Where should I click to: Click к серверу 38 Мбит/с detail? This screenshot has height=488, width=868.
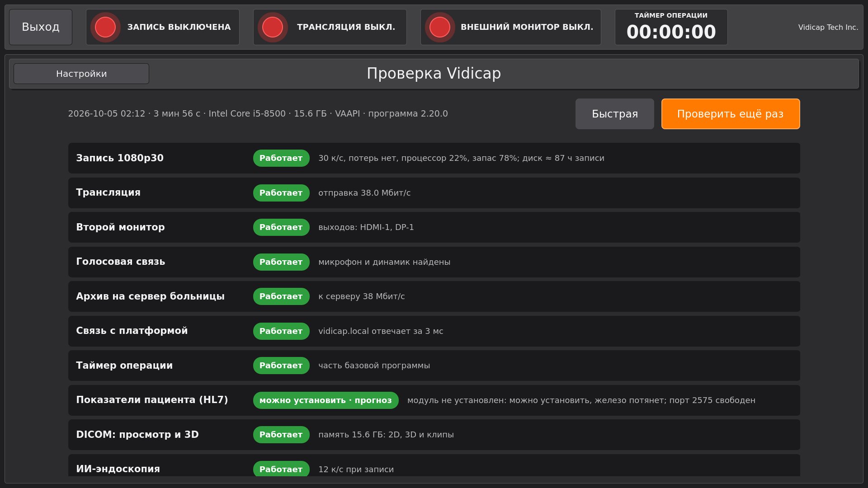362,296
